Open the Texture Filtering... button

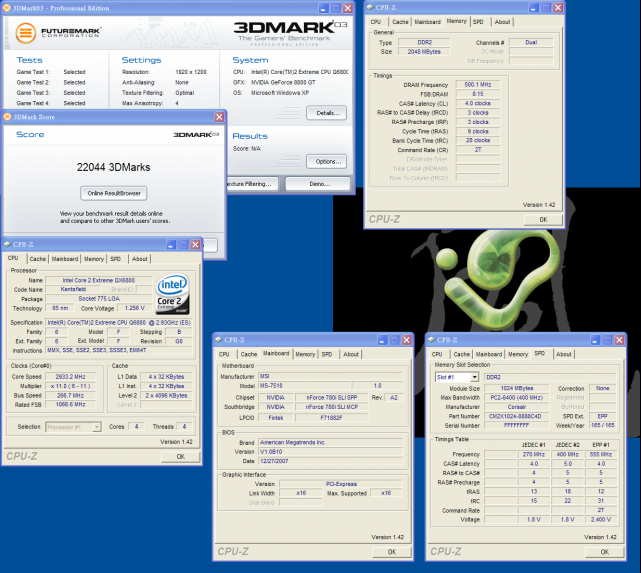click(252, 184)
